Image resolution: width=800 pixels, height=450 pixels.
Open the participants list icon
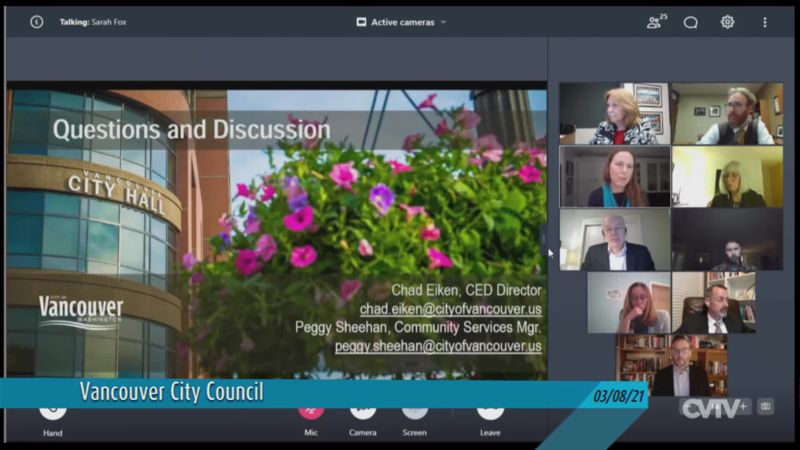click(656, 22)
